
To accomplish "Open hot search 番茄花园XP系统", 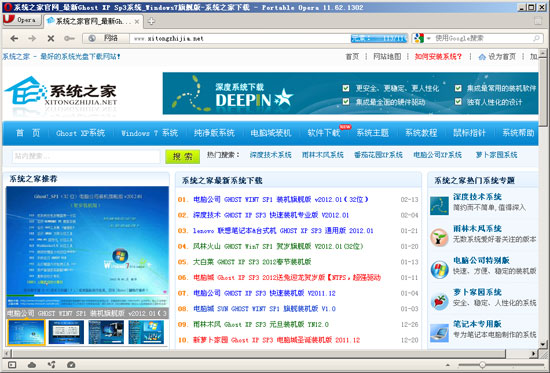I will pyautogui.click(x=378, y=155).
